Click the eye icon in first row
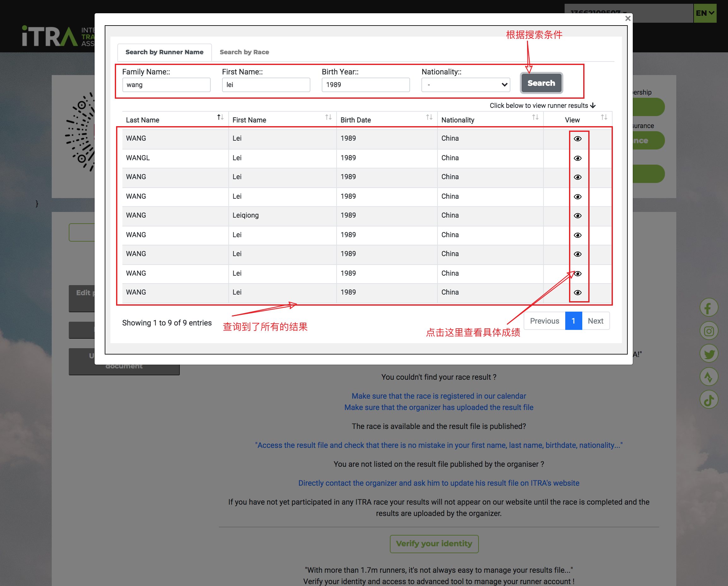The image size is (728, 586). pos(578,139)
